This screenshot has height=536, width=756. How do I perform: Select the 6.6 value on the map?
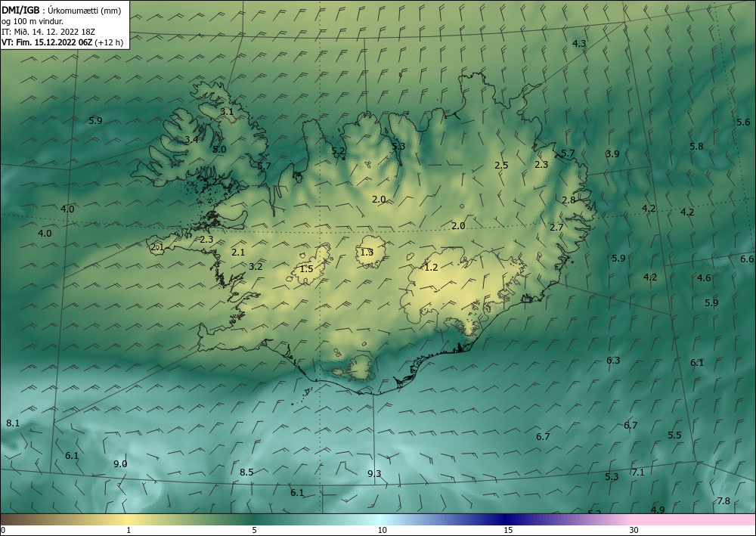click(747, 259)
